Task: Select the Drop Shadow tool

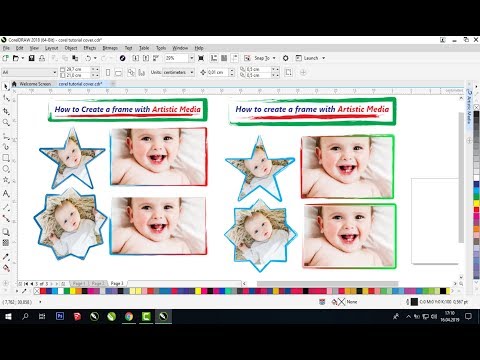Action: coord(6,232)
